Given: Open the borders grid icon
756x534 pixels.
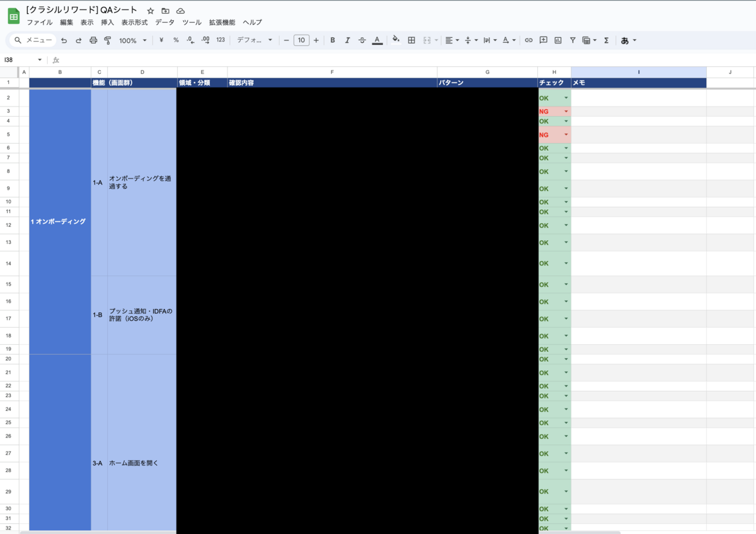Looking at the screenshot, I should [411, 40].
